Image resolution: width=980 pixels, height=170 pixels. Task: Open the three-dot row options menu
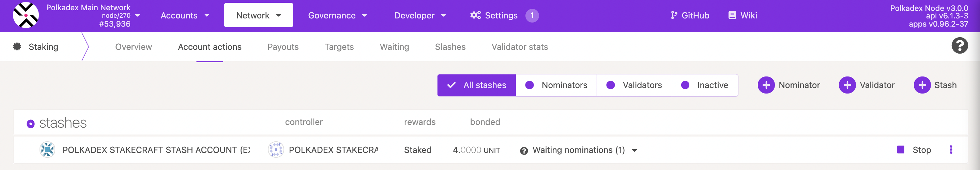tap(951, 150)
